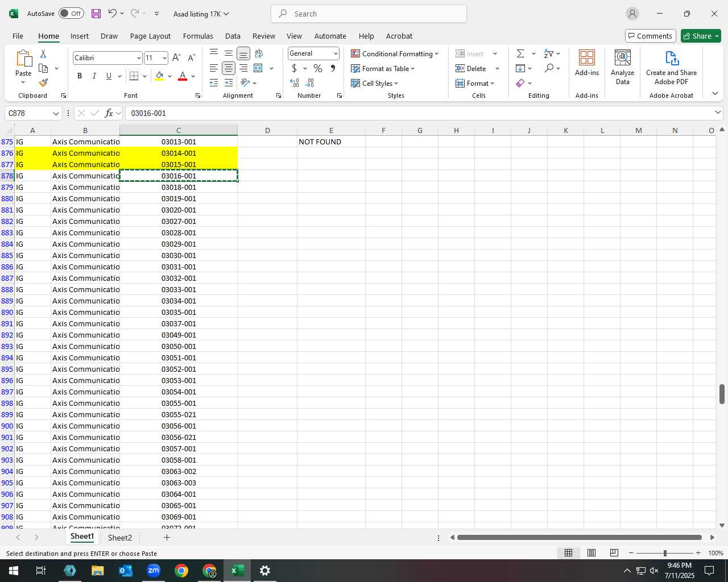Toggle Align Left alignment

tap(214, 68)
